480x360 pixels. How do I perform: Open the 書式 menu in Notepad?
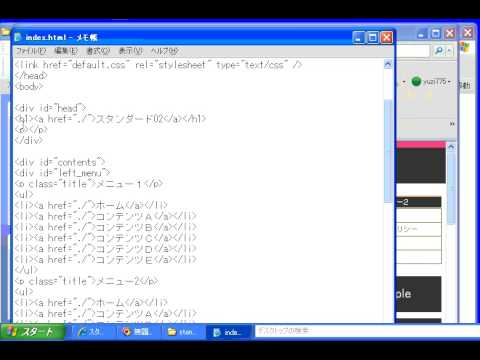tap(98, 51)
